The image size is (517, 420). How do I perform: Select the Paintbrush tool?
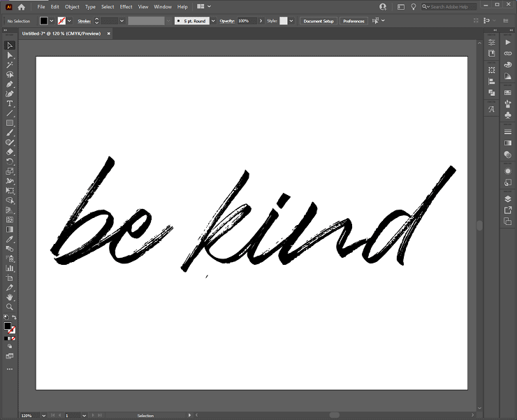click(x=10, y=133)
